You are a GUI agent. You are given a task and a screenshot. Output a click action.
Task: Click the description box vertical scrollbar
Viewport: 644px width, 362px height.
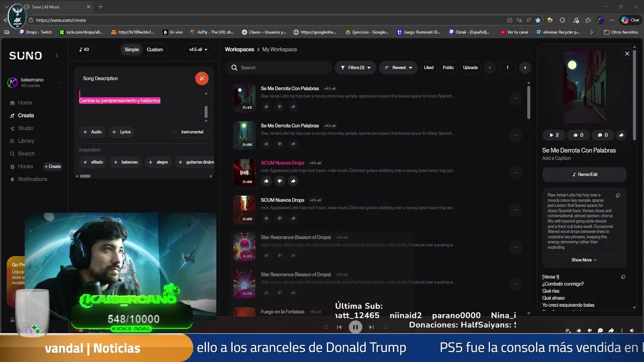pyautogui.click(x=206, y=113)
